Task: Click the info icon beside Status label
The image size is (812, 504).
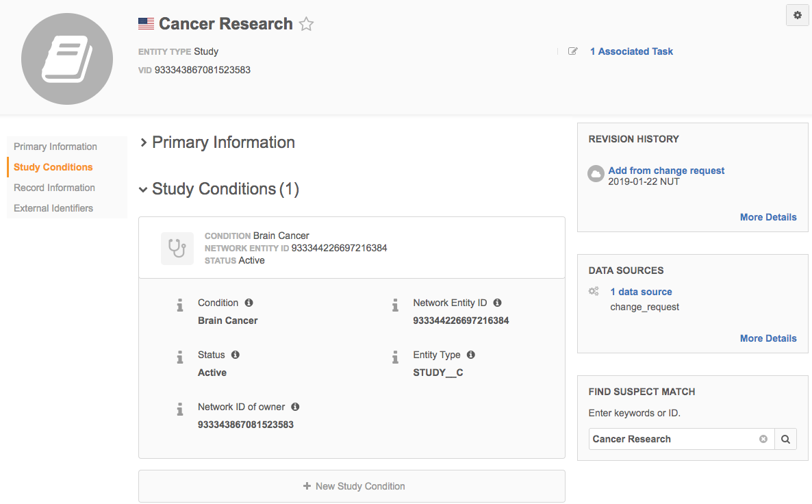Action: tap(236, 355)
